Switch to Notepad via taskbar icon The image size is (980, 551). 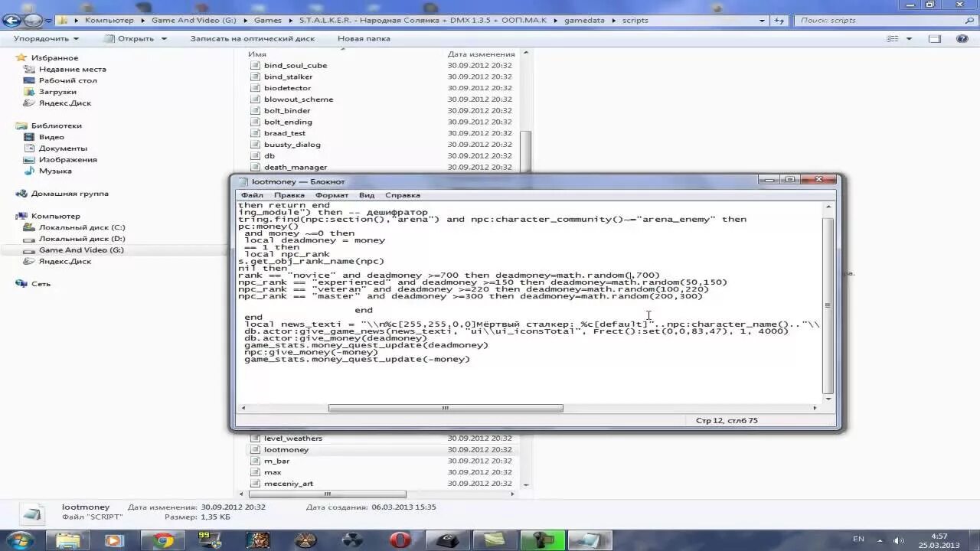590,540
